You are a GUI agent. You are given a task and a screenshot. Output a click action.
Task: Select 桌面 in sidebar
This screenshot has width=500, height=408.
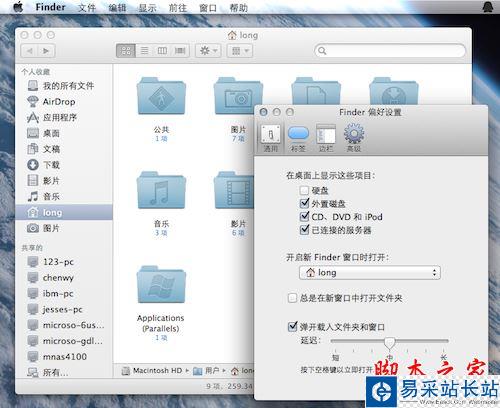point(64,133)
